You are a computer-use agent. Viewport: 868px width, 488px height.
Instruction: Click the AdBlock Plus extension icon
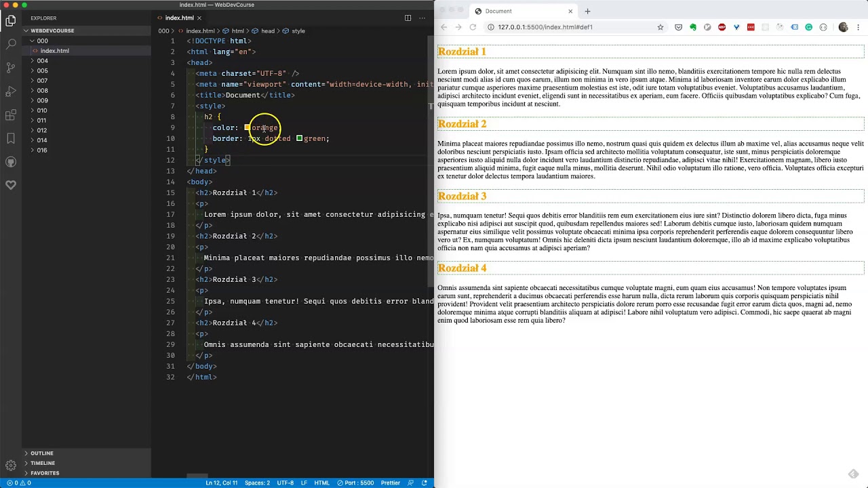[x=722, y=27]
